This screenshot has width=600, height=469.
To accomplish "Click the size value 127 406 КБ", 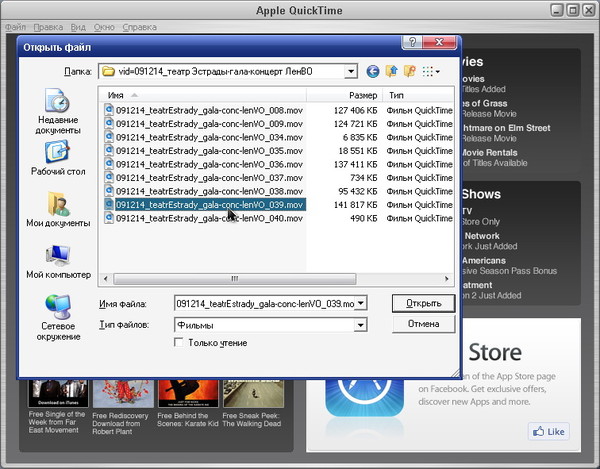I will (355, 111).
